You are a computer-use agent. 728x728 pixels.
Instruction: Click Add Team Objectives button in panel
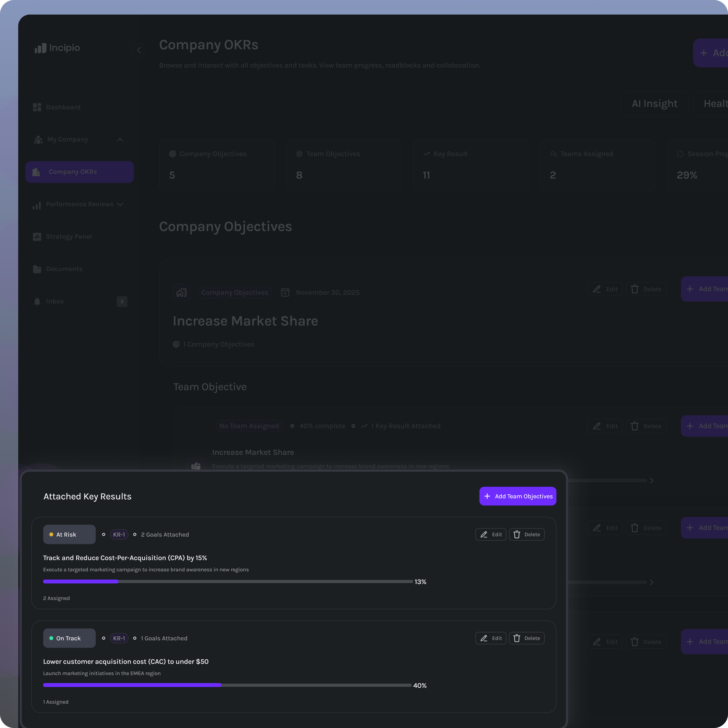pyautogui.click(x=517, y=496)
